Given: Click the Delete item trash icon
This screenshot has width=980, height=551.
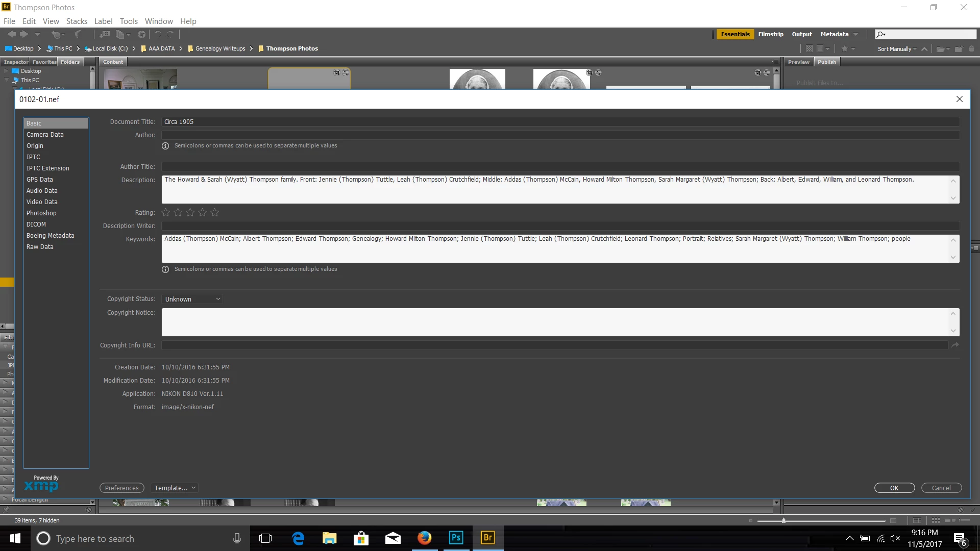Looking at the screenshot, I should click(x=971, y=49).
